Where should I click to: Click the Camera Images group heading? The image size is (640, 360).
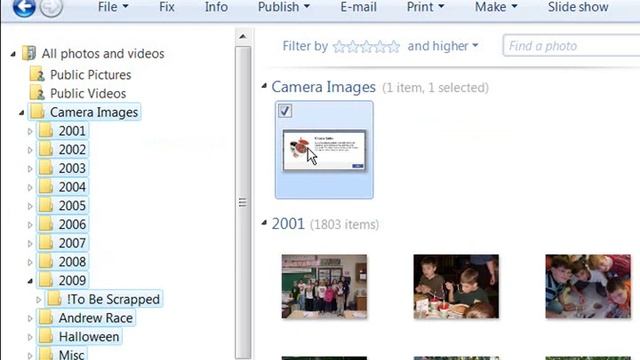pyautogui.click(x=323, y=87)
